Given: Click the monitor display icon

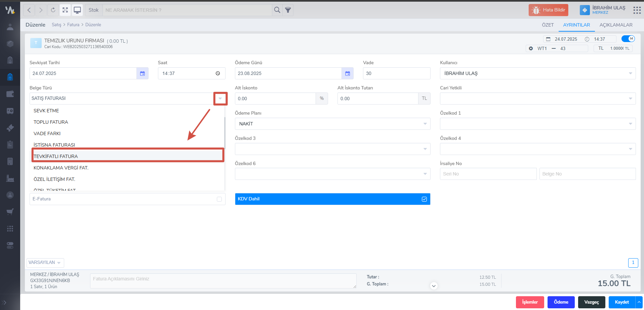Looking at the screenshot, I should 77,10.
